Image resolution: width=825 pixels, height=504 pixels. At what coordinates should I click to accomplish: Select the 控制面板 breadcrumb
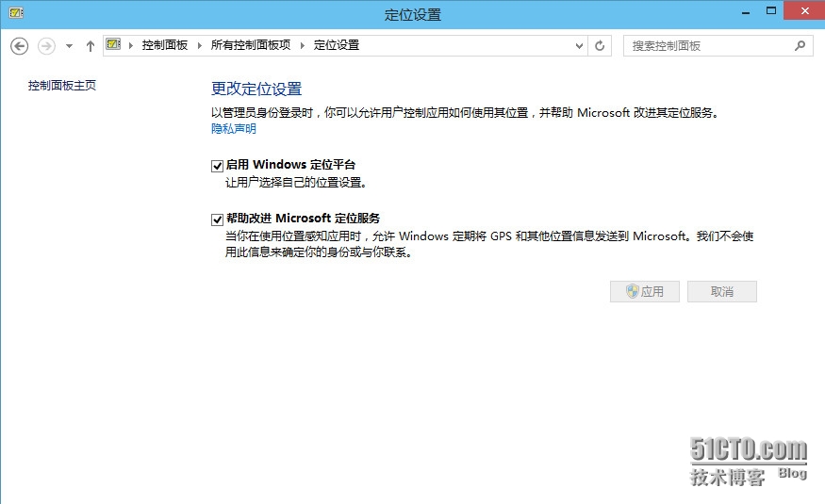pos(165,45)
